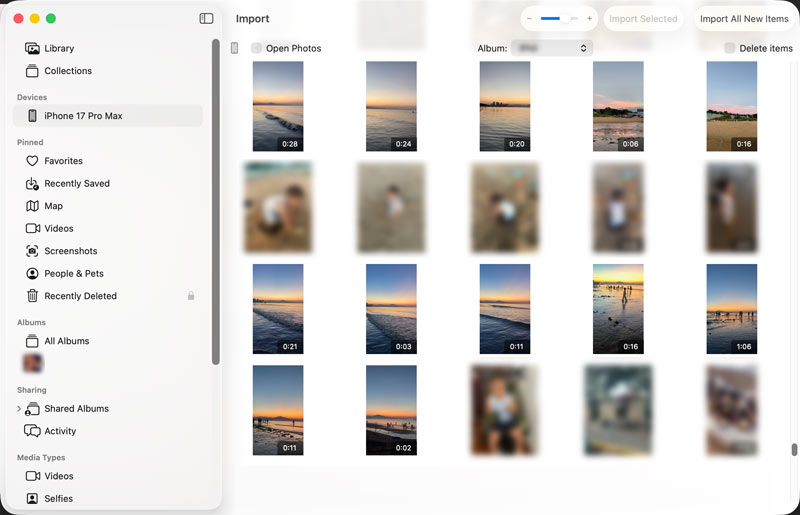
Task: Select the Collections icon in sidebar
Action: point(32,71)
